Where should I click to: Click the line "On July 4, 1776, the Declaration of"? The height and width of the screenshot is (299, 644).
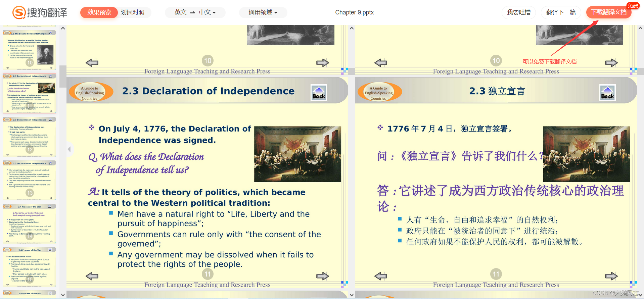(x=175, y=129)
